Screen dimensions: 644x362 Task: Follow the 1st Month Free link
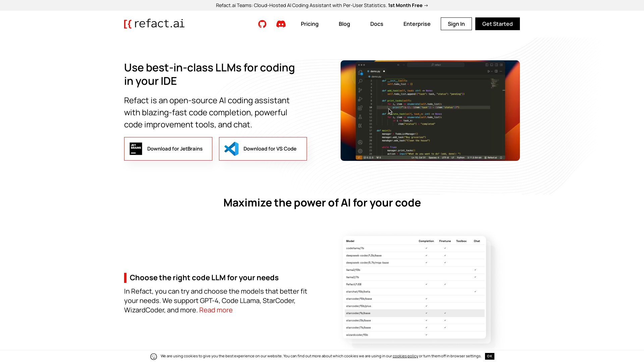(x=408, y=5)
